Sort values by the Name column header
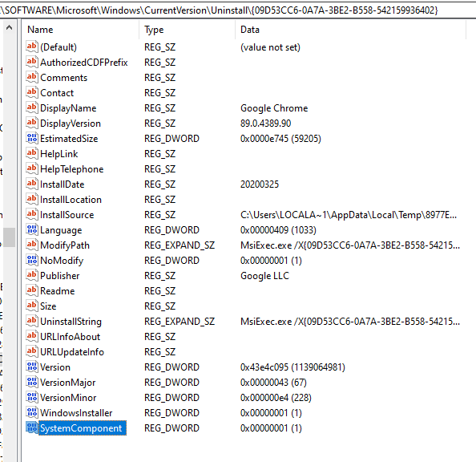 pyautogui.click(x=80, y=30)
